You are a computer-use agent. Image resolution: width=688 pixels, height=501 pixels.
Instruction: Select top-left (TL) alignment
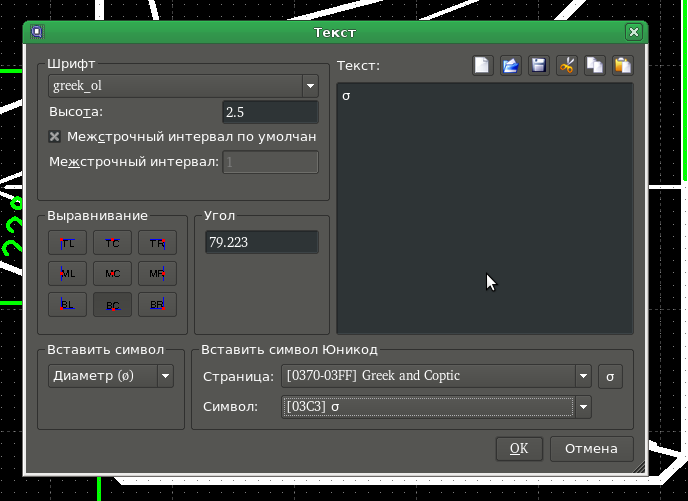(67, 242)
